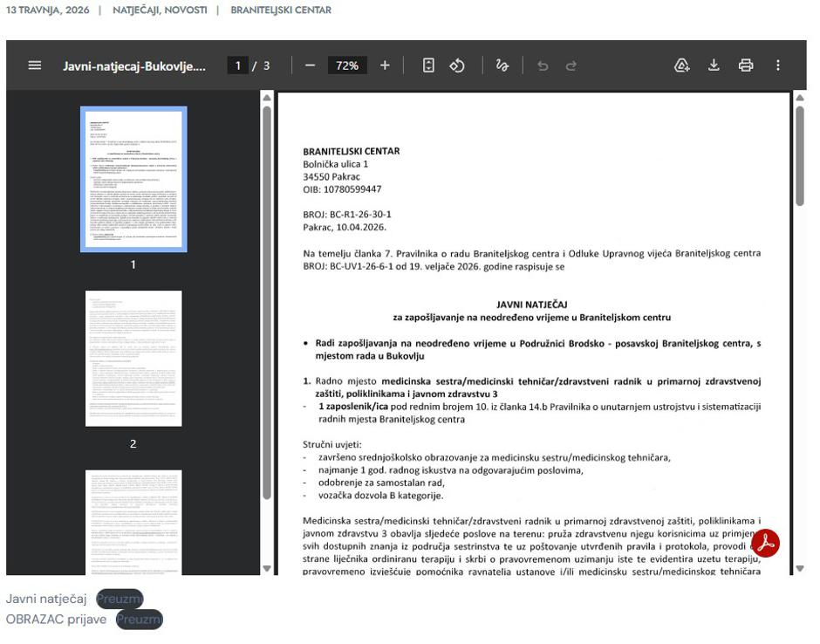Click the fit to page icon
The height and width of the screenshot is (644, 820).
[x=428, y=65]
